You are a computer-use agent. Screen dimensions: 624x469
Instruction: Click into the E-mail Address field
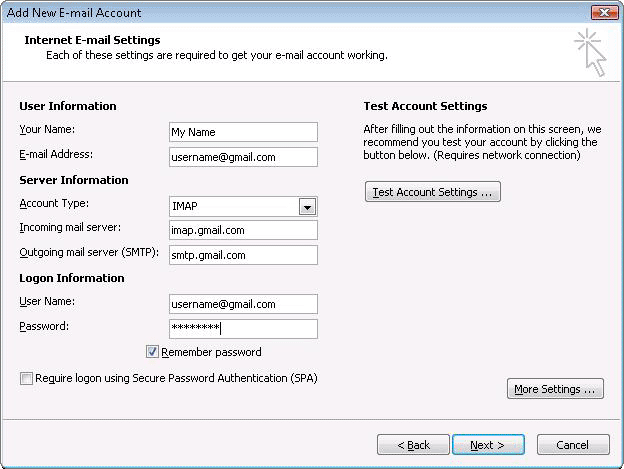tap(243, 157)
